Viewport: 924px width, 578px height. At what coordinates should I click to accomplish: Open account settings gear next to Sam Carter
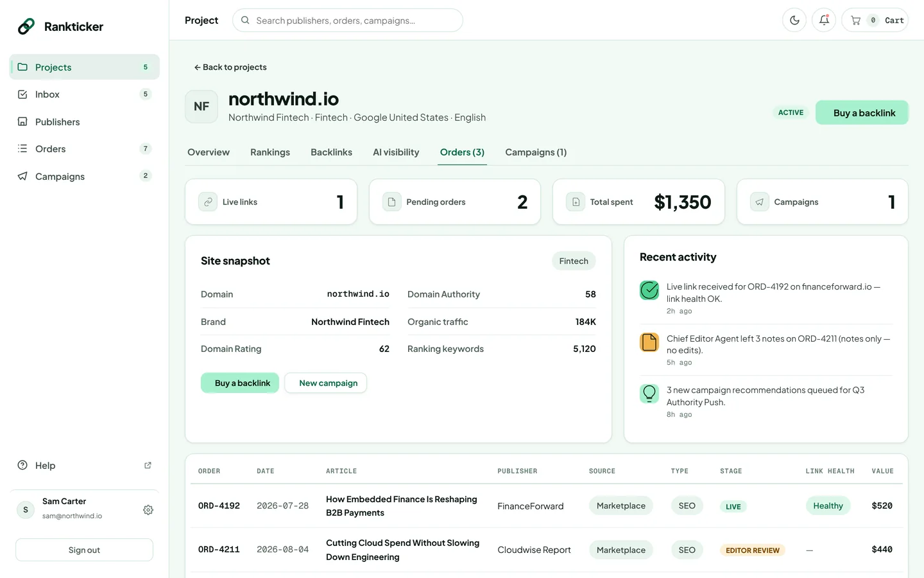pyautogui.click(x=148, y=510)
